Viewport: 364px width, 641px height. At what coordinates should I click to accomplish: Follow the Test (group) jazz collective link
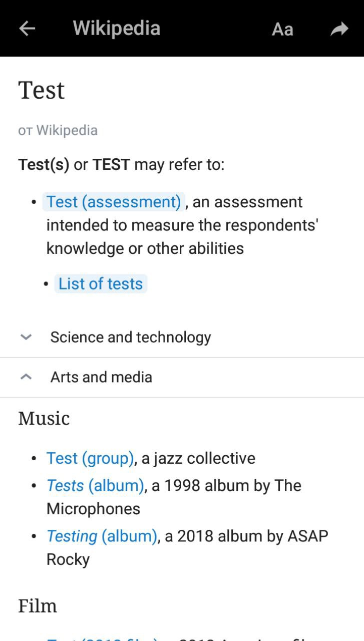(x=90, y=458)
